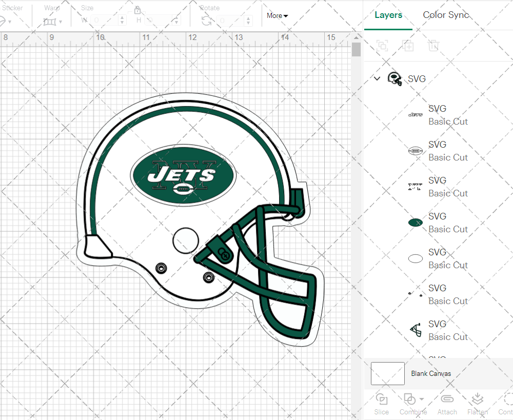Image resolution: width=513 pixels, height=420 pixels.
Task: Click the Duplicate layer icon
Action: tap(408, 46)
